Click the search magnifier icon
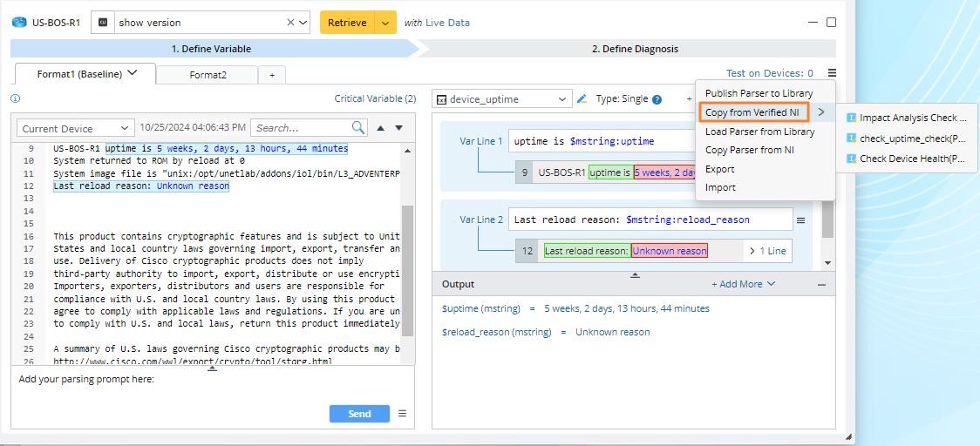The image size is (980, 446). [x=358, y=128]
